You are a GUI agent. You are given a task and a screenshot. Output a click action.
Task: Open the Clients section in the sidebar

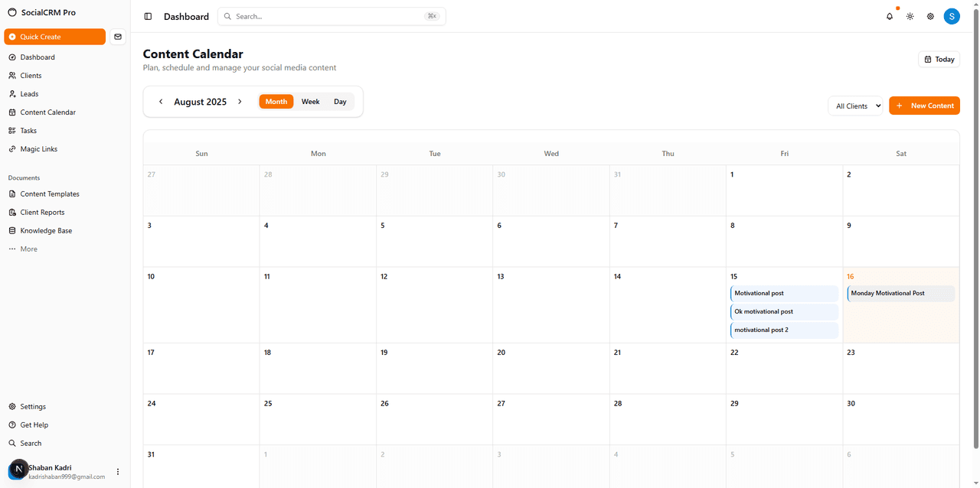tap(30, 75)
